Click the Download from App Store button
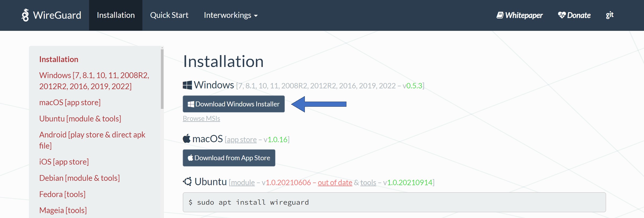644x218 pixels. [229, 158]
